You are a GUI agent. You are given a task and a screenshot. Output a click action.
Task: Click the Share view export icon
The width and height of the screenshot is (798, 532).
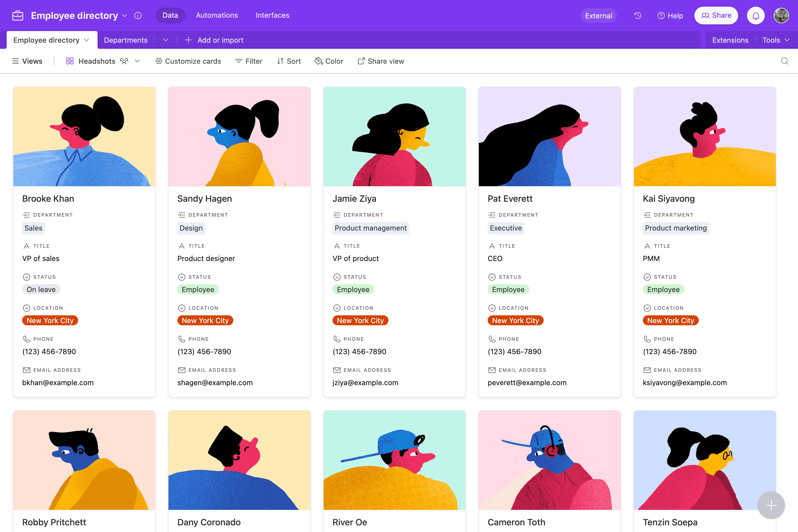[x=361, y=61]
